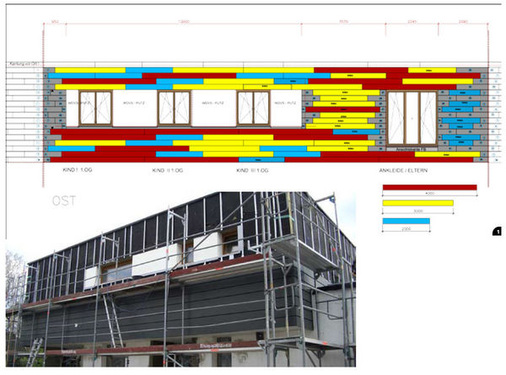Click the black number 1 page badge
This screenshot has width=506, height=375.
click(497, 231)
